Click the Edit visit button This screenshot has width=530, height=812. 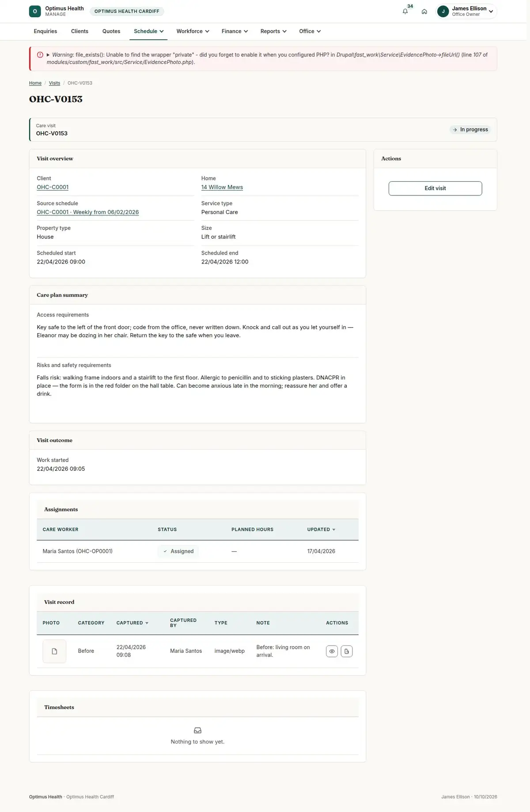click(x=435, y=188)
